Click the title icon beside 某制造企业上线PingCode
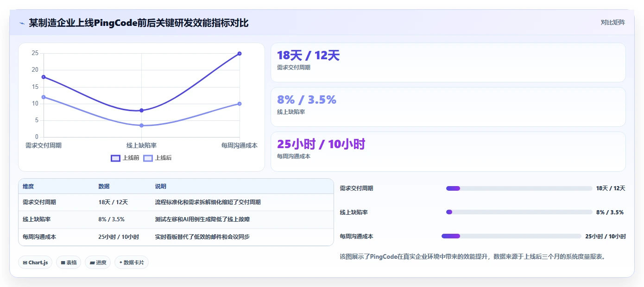The width and height of the screenshot is (644, 287). (22, 23)
